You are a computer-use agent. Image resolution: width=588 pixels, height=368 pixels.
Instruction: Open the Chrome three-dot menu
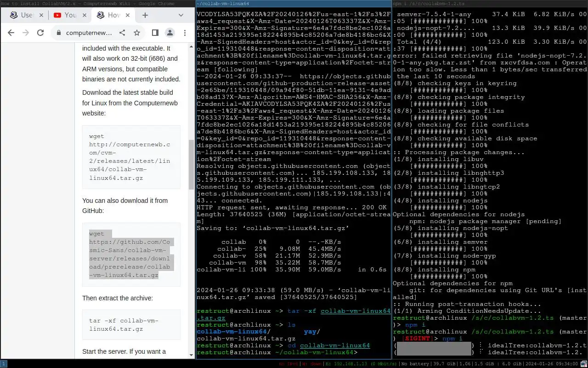185,33
